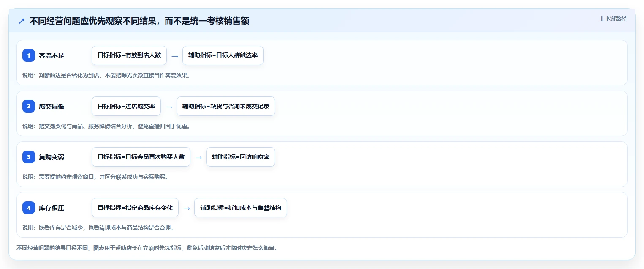Click the number 4 badge for 库存积压
The image size is (644, 269).
click(x=29, y=208)
